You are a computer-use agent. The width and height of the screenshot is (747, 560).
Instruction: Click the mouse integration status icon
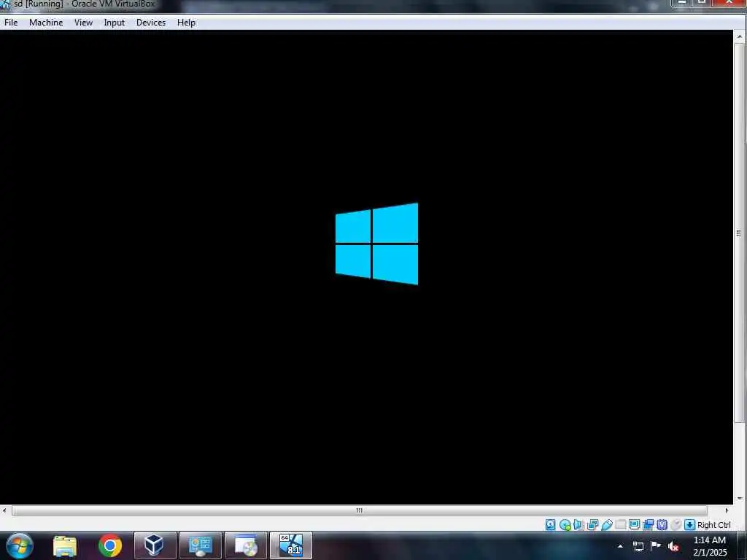(676, 525)
